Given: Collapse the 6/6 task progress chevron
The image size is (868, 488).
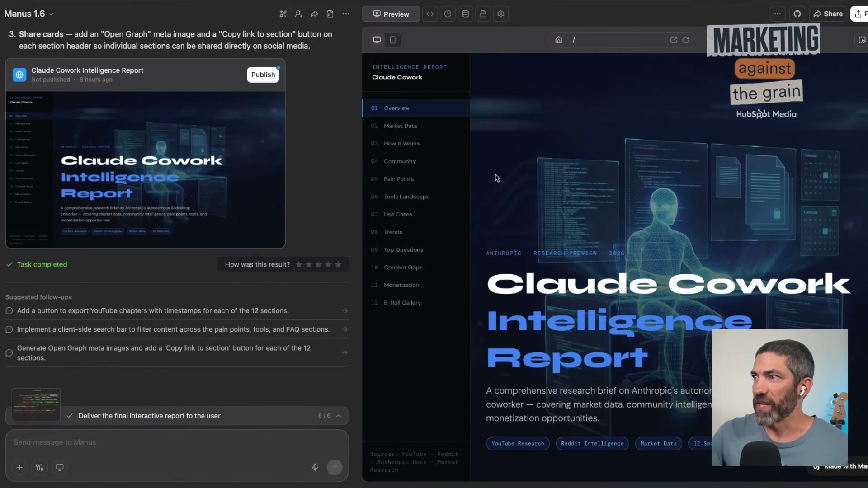Looking at the screenshot, I should pos(339,416).
